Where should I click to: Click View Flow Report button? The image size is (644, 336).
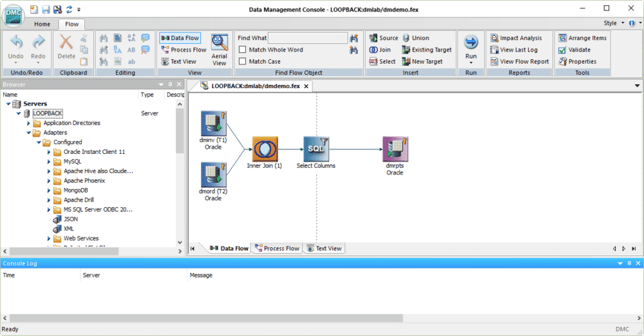tap(519, 62)
